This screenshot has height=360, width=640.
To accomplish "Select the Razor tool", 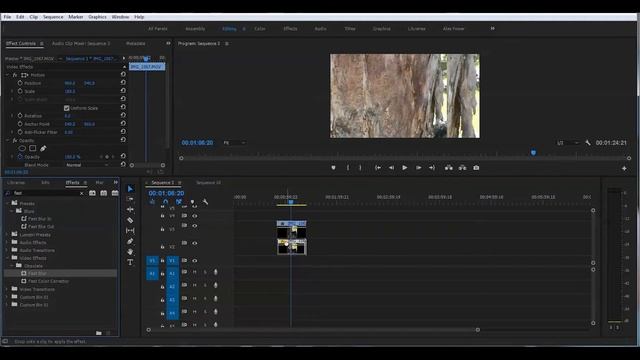I will pos(130,220).
